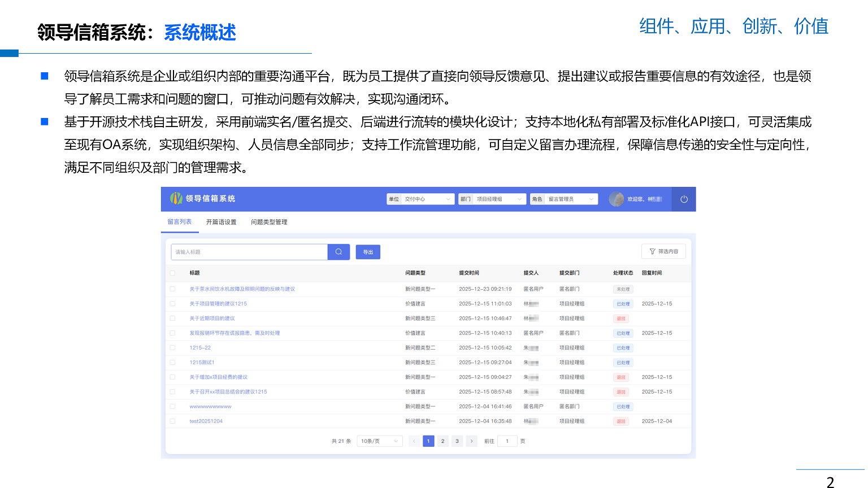Check the checkbox for 关于茶水间饮水机故障 row
The height and width of the screenshot is (488, 868).
coord(172,289)
